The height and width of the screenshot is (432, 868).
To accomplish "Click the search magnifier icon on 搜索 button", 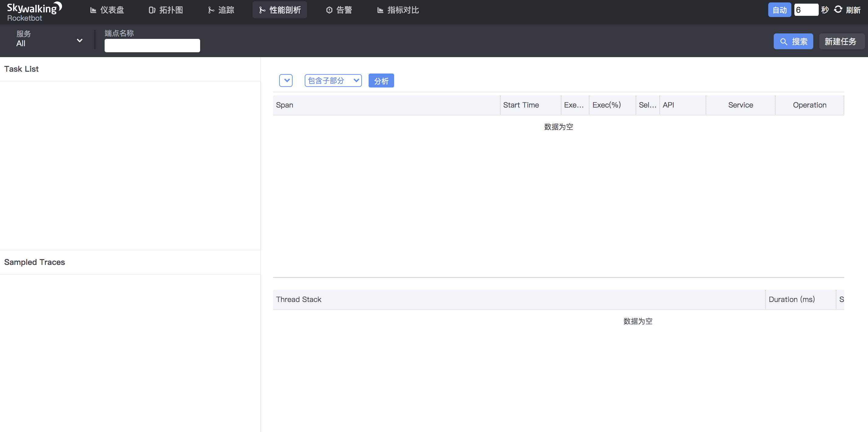I will 784,41.
